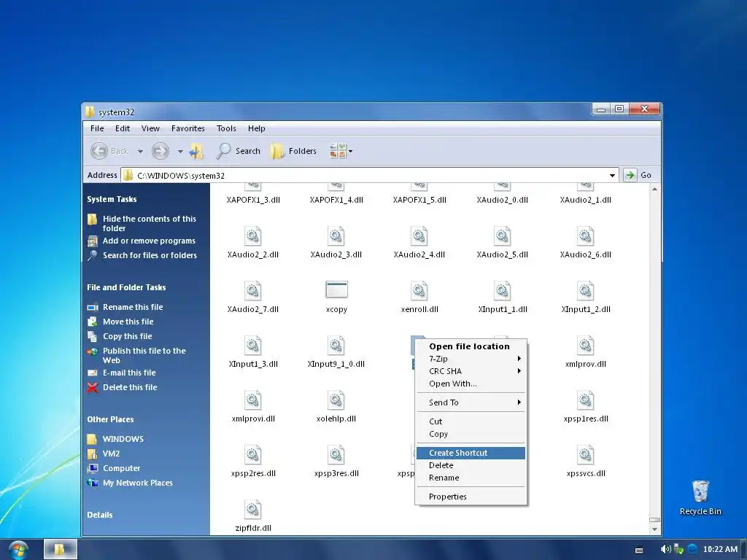Expand the 7-Zip submenu
The height and width of the screenshot is (560, 747).
[x=471, y=359]
